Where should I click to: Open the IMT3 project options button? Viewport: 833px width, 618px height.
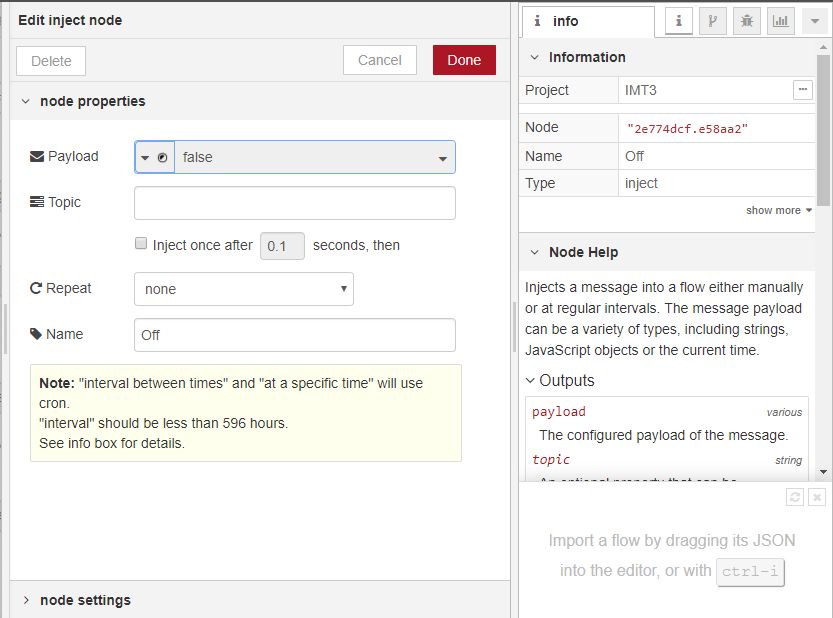tap(803, 90)
